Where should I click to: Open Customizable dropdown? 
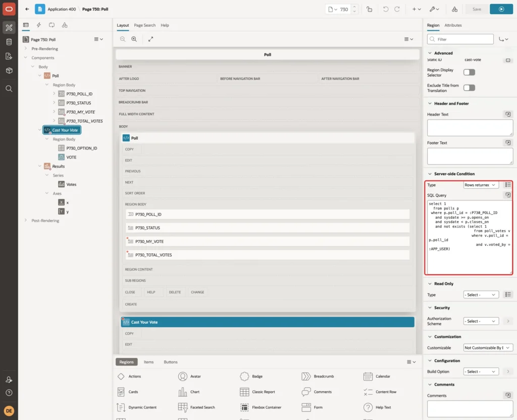click(x=488, y=348)
